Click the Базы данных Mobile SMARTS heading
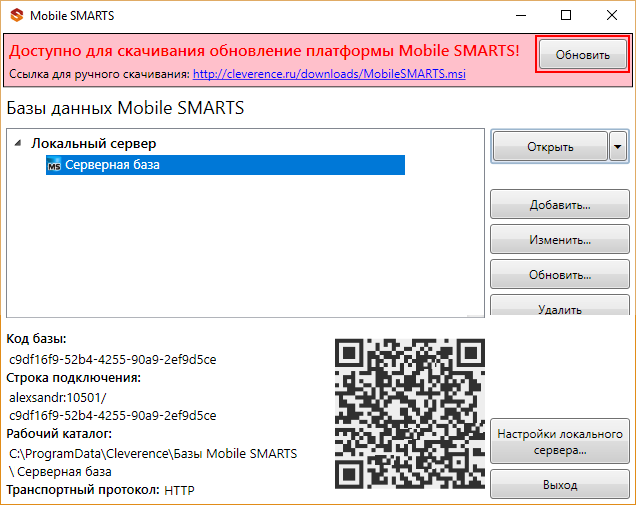The width and height of the screenshot is (636, 505). [x=125, y=108]
